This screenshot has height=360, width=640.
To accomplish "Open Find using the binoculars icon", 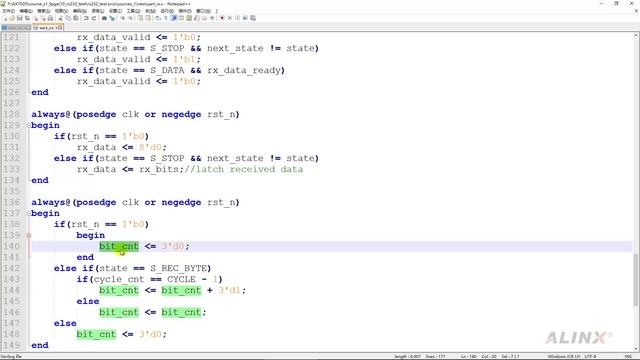I will (x=104, y=18).
